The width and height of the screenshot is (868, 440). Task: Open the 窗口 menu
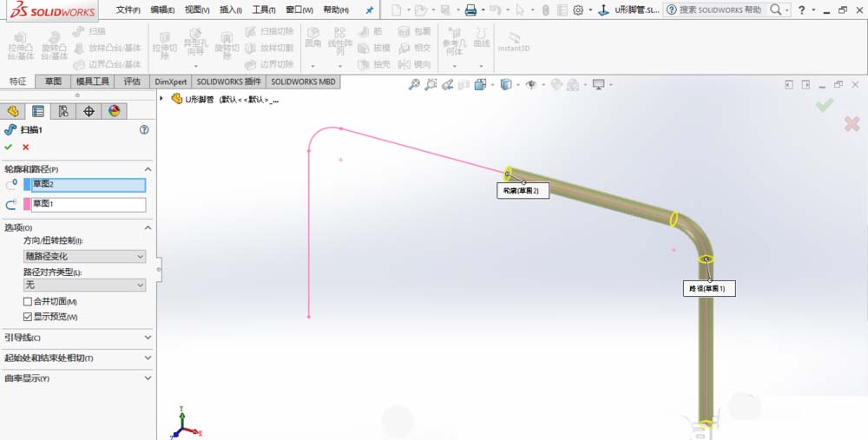point(299,10)
